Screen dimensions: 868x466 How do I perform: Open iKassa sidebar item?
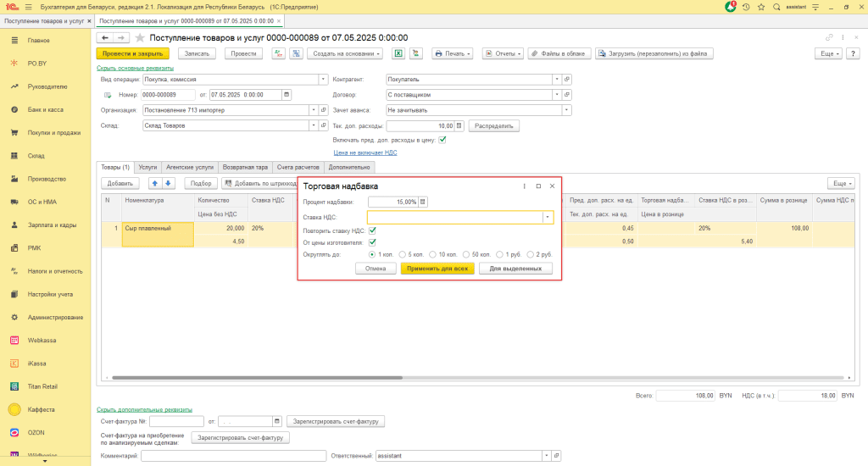[36, 363]
